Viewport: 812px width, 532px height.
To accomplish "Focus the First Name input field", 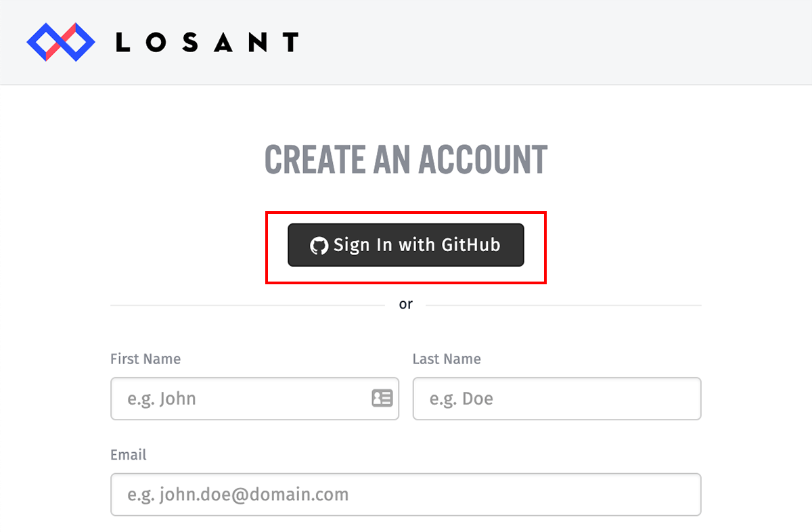I will (x=244, y=398).
